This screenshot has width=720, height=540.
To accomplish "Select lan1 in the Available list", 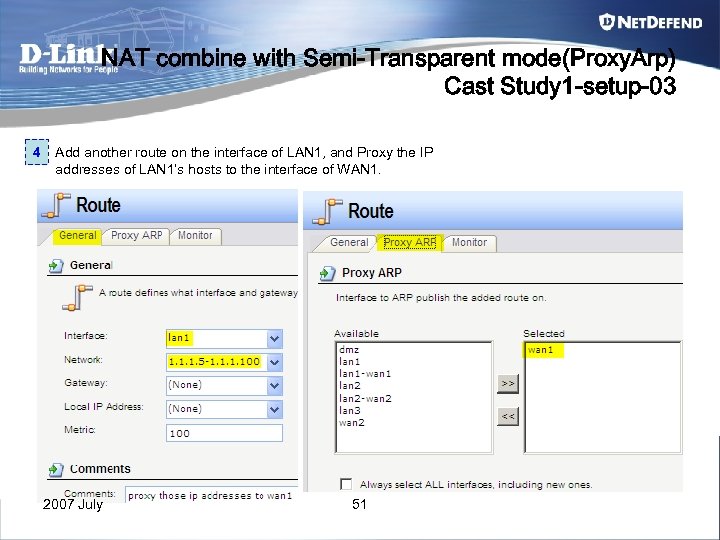I will (x=349, y=362).
